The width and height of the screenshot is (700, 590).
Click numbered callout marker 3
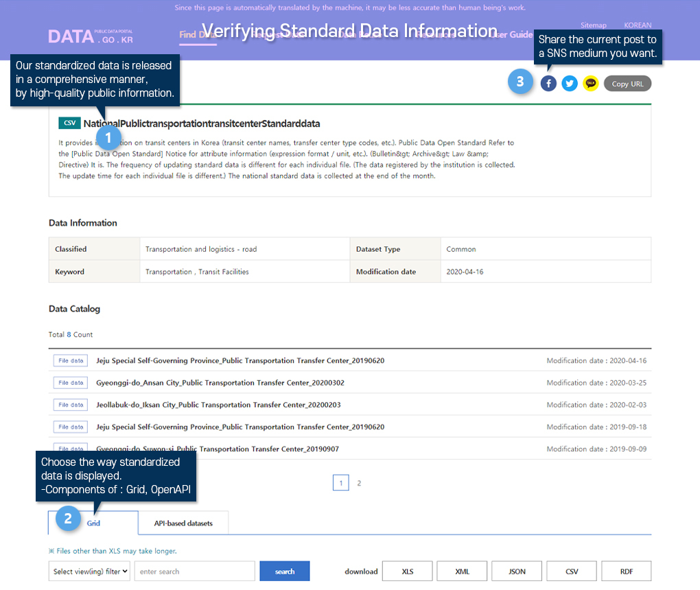click(x=520, y=82)
